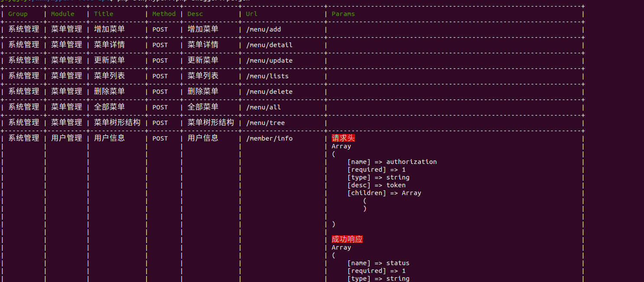Image resolution: width=644 pixels, height=282 pixels.
Task: Click the /menu/lists URL entry
Action: click(267, 76)
